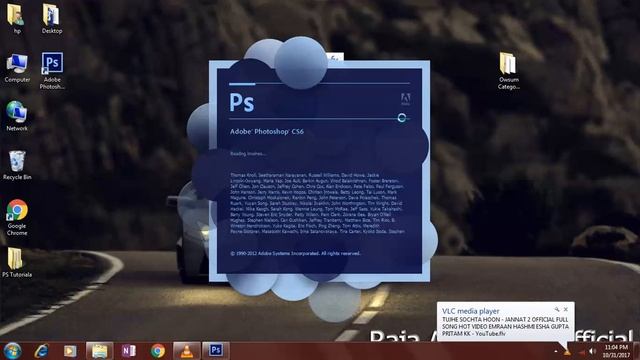This screenshot has height=360, width=640.
Task: Launch the Adobe Photoshop desktop shortcut
Action: (52, 70)
